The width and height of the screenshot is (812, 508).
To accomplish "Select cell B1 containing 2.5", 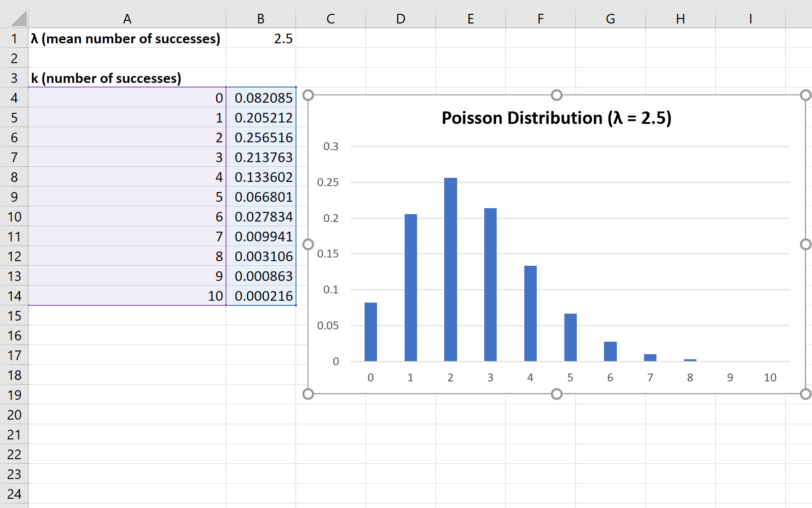I will click(x=261, y=39).
